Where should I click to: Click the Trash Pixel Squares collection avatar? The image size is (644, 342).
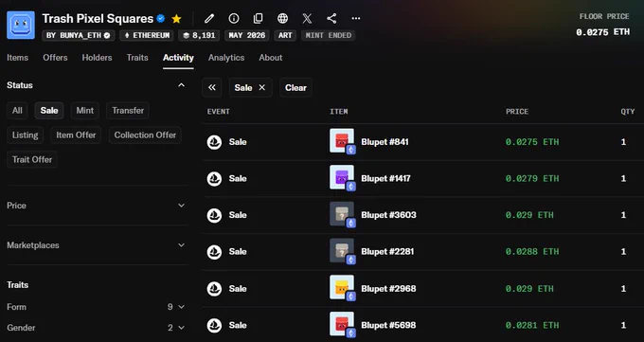pyautogui.click(x=21, y=25)
